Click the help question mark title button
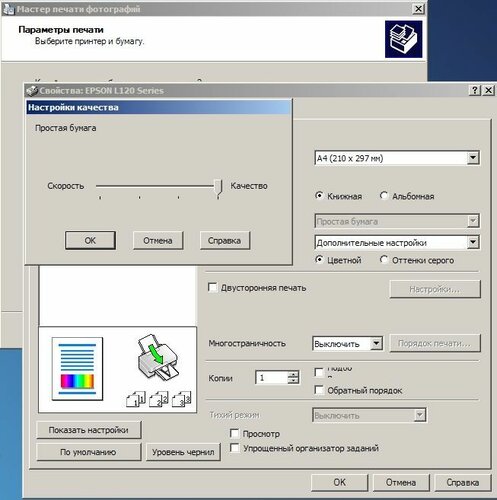Viewport: 497px width, 500px height. 475,90
